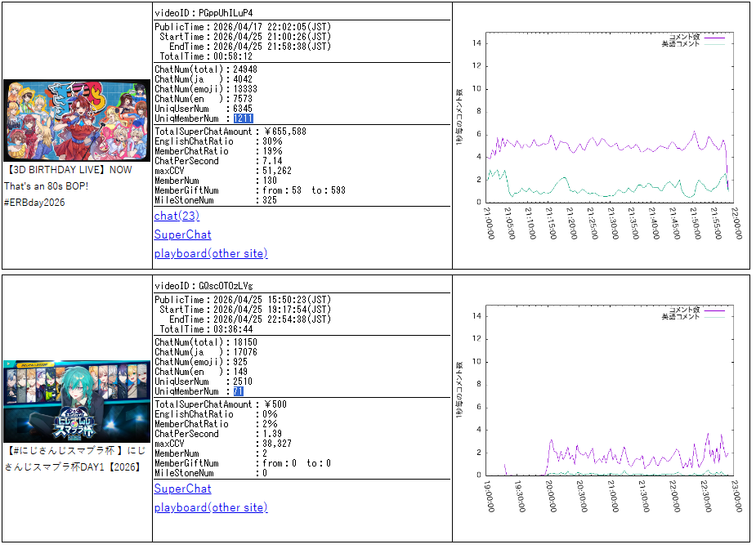This screenshot has width=756, height=549.
Task: Click MemberNum value 130
Action: point(270,181)
